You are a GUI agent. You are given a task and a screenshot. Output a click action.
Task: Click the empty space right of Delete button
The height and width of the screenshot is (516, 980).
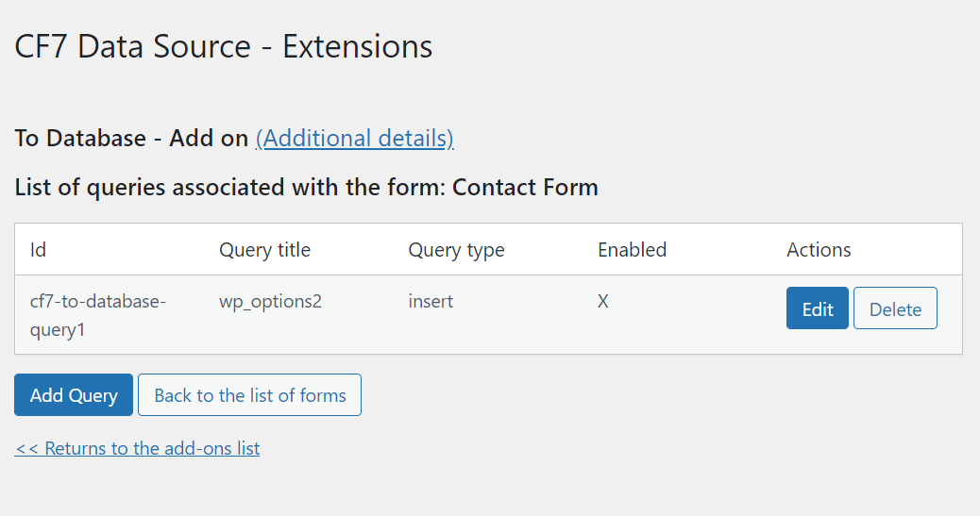pos(949,308)
